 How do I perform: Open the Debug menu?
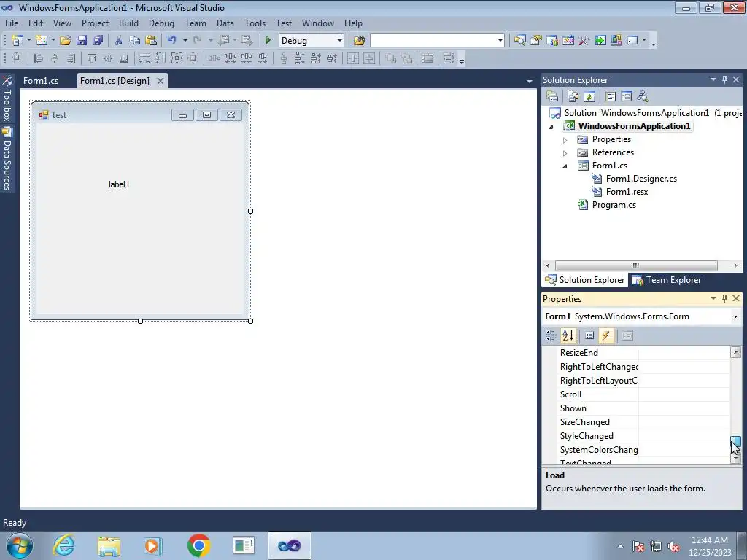[x=161, y=23]
